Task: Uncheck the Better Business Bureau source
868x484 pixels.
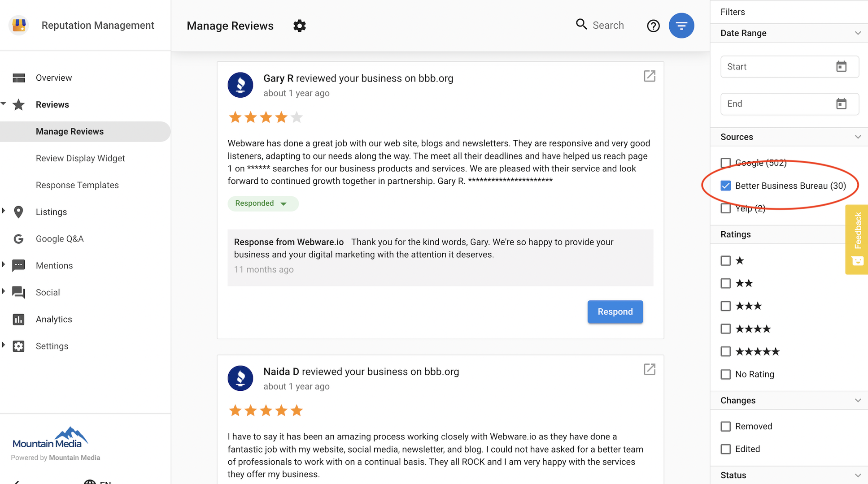Action: 725,186
